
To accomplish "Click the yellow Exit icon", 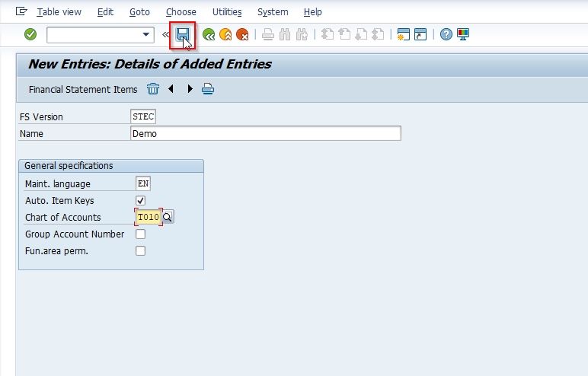I will pyautogui.click(x=225, y=35).
